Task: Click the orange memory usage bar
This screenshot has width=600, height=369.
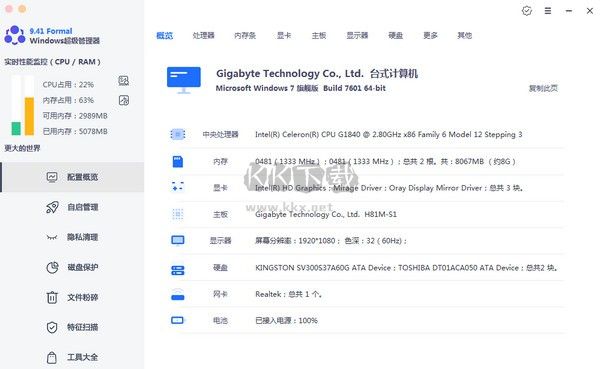Action: [29, 116]
